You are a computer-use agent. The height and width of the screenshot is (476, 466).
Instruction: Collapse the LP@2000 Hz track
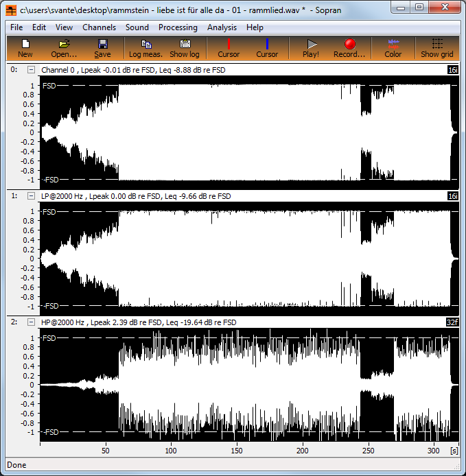click(31, 196)
